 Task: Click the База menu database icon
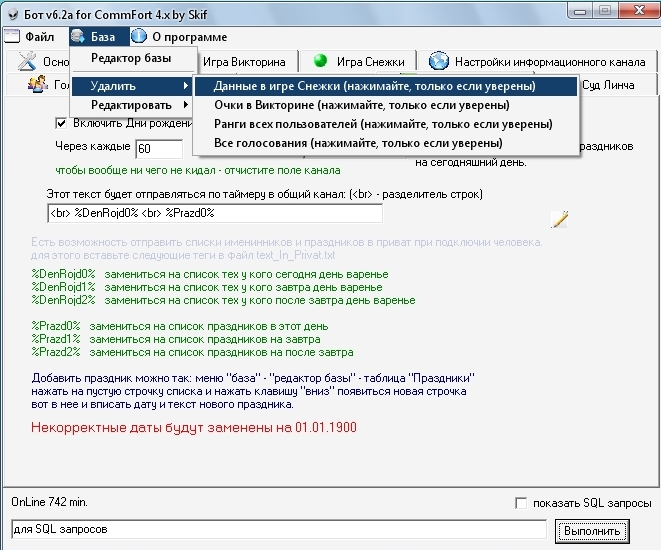click(79, 37)
